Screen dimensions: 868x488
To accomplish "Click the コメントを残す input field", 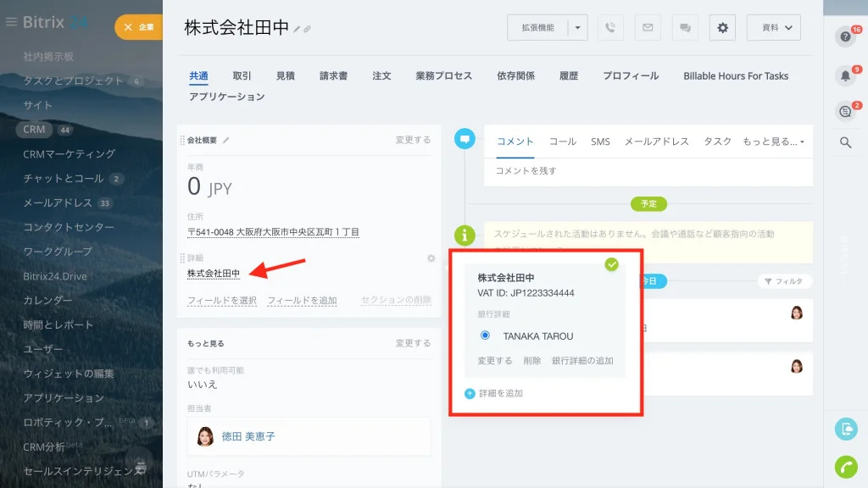I will 648,171.
